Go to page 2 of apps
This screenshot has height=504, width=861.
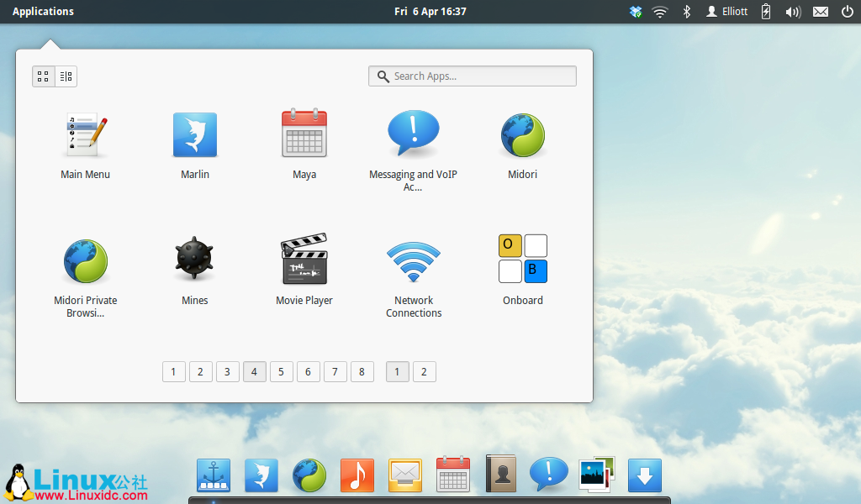pos(200,372)
